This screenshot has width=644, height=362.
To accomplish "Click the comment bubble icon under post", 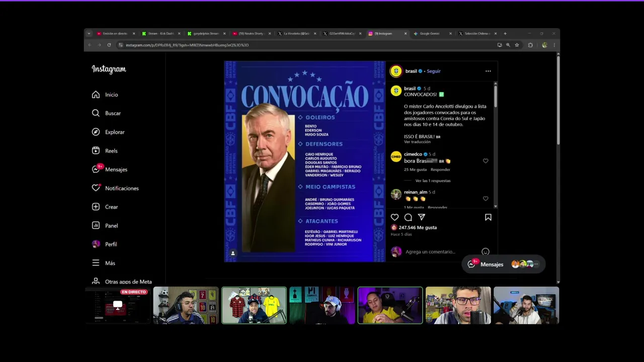I will [x=408, y=217].
